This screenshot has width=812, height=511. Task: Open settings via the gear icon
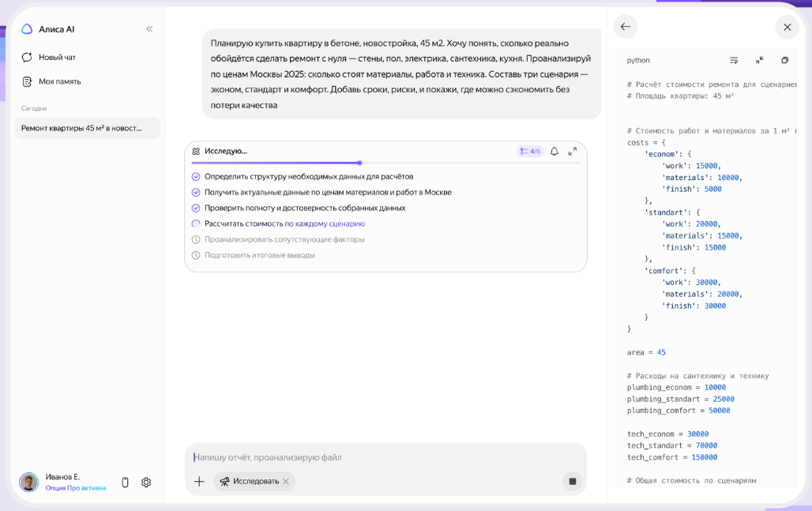pyautogui.click(x=146, y=482)
